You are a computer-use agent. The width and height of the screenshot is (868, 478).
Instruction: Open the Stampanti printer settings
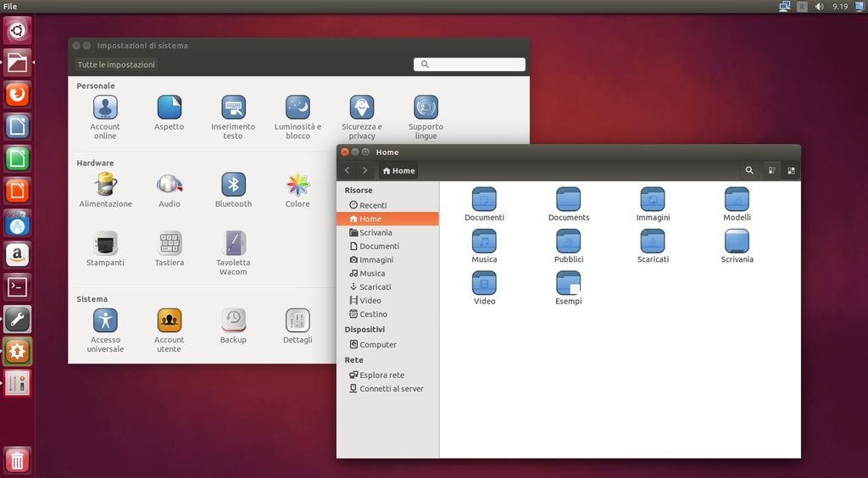[105, 244]
